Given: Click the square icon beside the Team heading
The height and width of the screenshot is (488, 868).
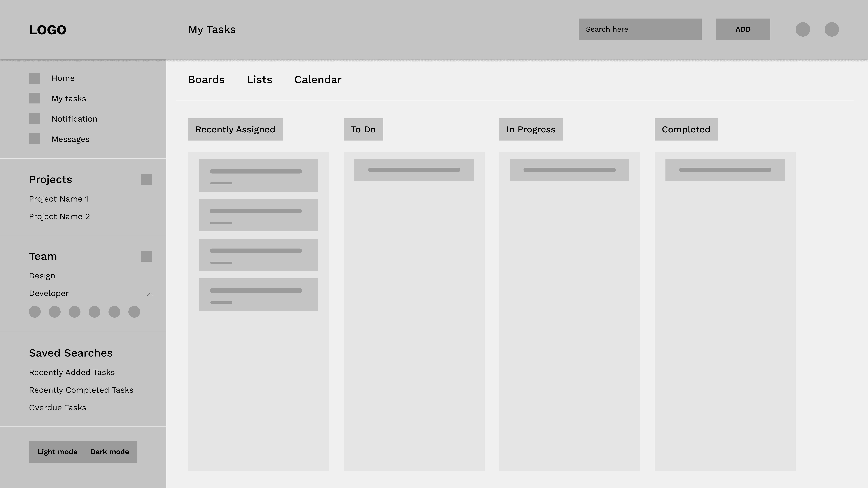Looking at the screenshot, I should pos(146,256).
